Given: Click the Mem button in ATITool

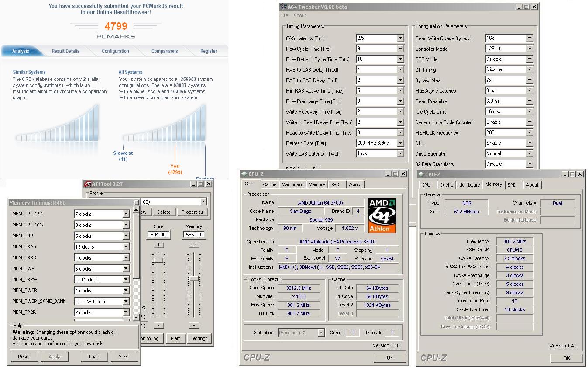Looking at the screenshot, I should [175, 338].
